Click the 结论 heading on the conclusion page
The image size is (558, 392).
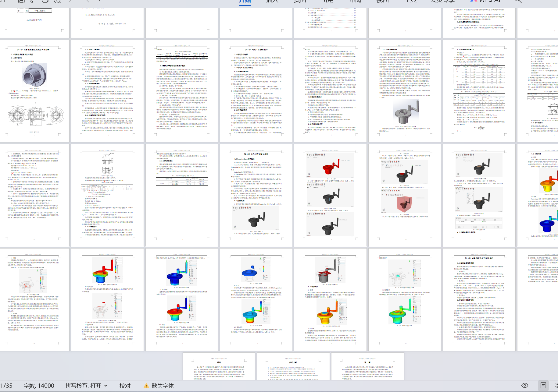[219, 362]
